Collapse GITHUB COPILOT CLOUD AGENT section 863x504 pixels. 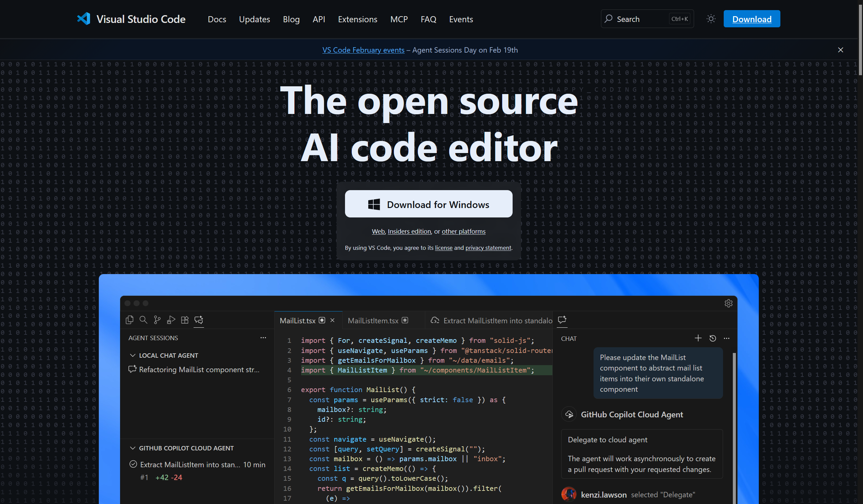coord(133,448)
